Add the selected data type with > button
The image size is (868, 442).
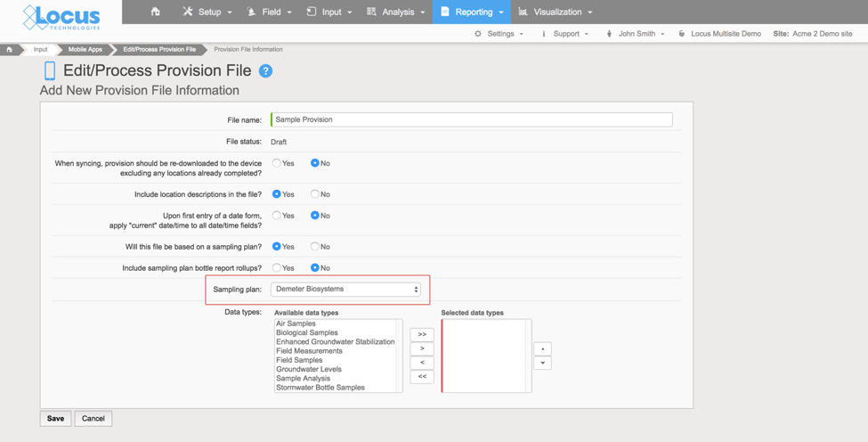coord(422,349)
